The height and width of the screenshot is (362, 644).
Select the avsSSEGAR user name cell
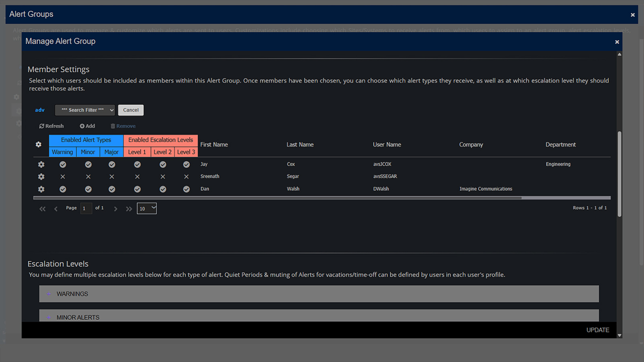click(x=385, y=177)
